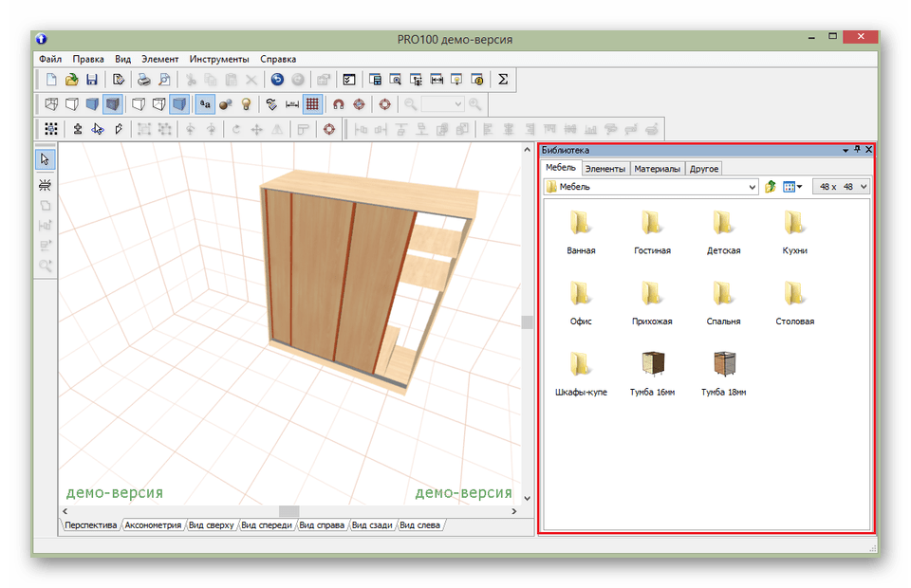This screenshot has width=911, height=588.
Task: Click the viewport vertical scrollbar thumb
Action: point(527,322)
